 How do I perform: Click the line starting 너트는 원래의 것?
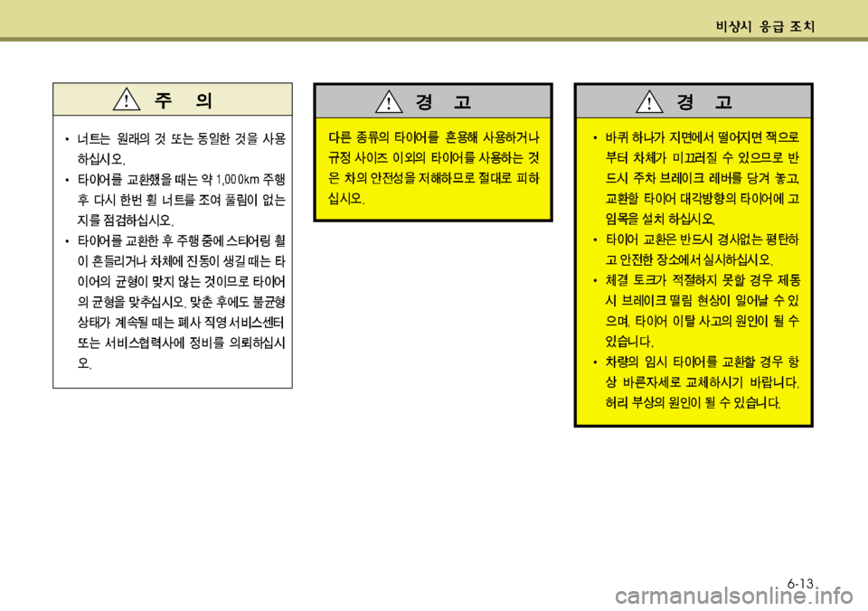click(182, 138)
